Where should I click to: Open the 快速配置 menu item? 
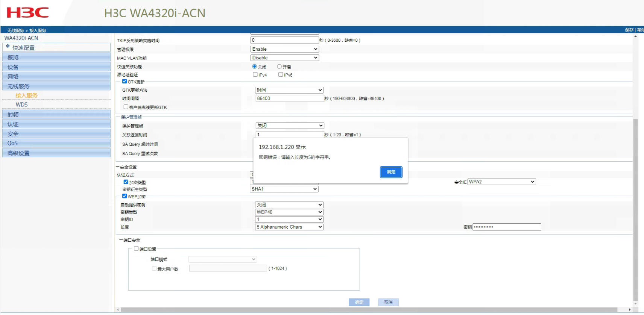pos(56,47)
